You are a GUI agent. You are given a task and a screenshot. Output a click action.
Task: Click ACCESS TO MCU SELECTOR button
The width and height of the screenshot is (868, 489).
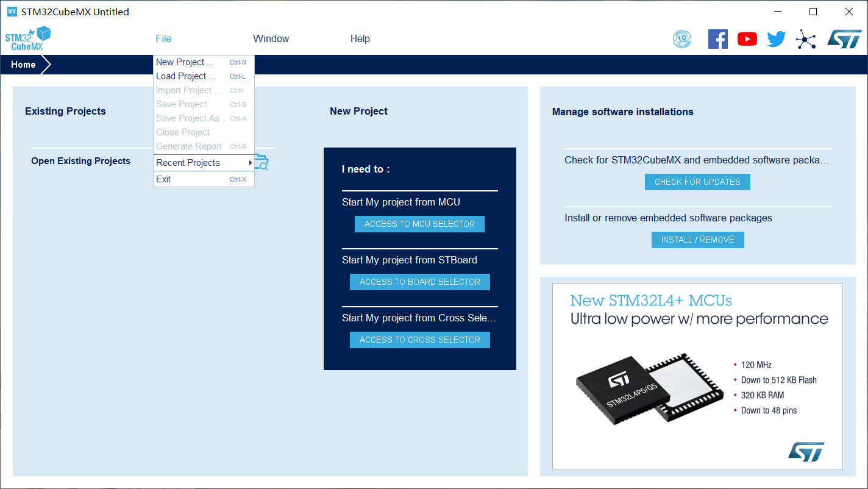tap(419, 224)
